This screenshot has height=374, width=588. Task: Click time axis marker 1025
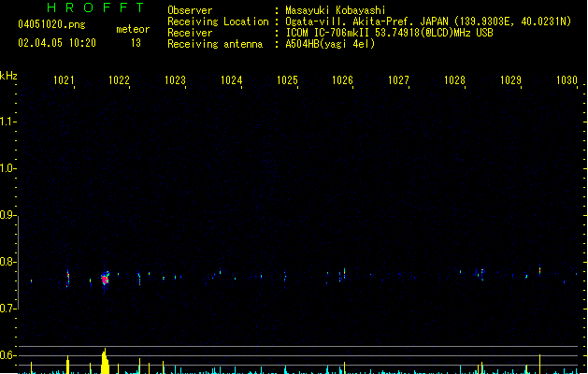(x=287, y=80)
